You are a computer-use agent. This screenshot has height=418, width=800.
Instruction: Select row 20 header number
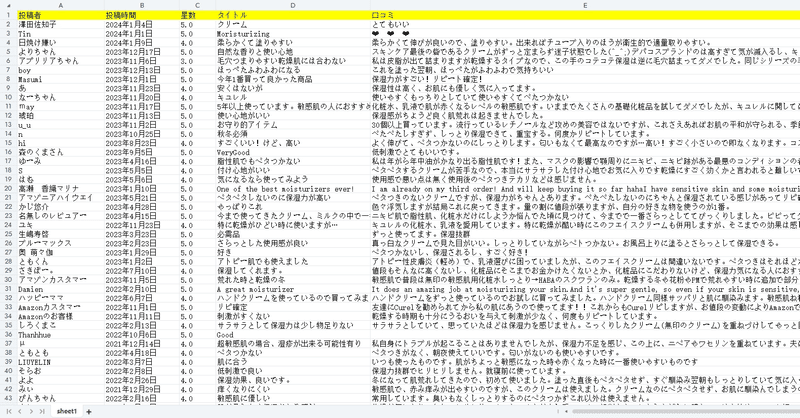click(8, 188)
